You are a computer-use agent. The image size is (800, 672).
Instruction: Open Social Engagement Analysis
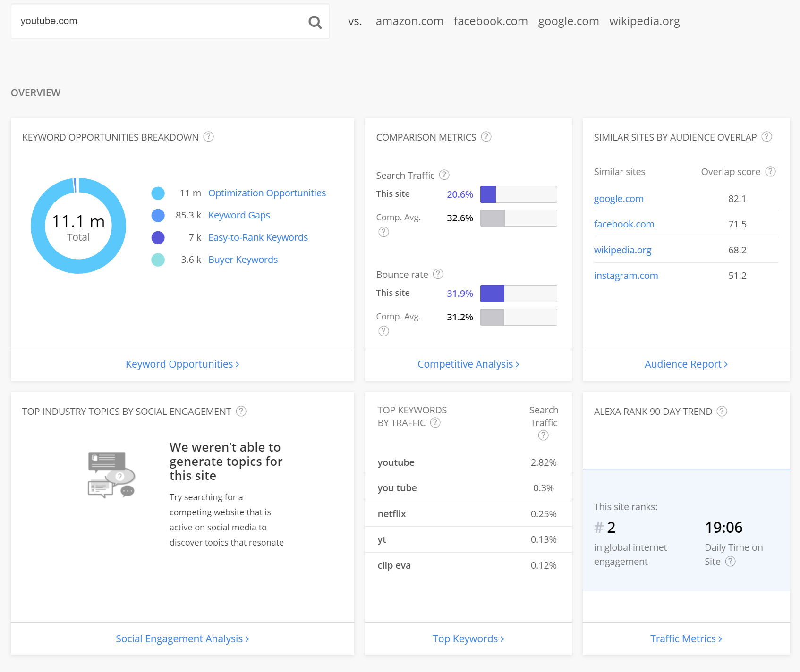[182, 639]
